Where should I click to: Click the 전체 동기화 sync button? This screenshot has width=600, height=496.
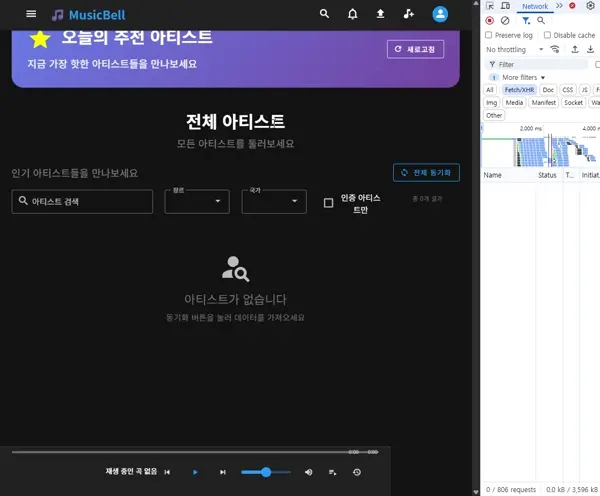(426, 172)
